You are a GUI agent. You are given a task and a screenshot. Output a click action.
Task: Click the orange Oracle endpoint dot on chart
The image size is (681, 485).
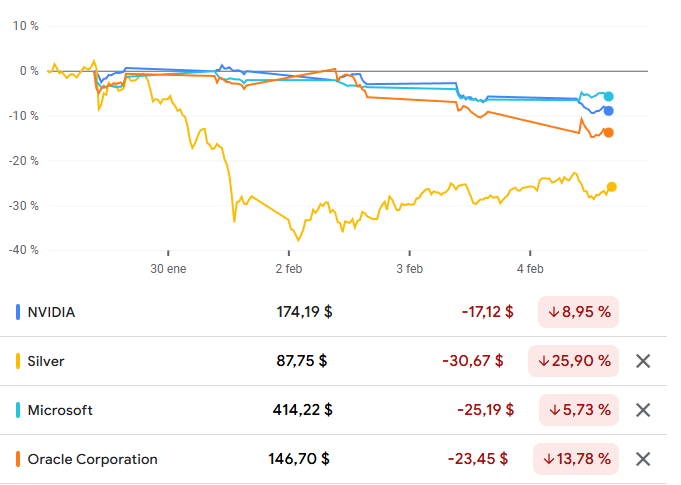point(608,133)
